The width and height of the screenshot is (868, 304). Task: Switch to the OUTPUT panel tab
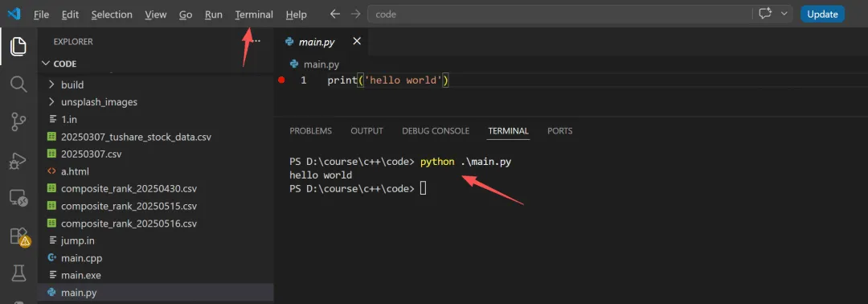366,131
